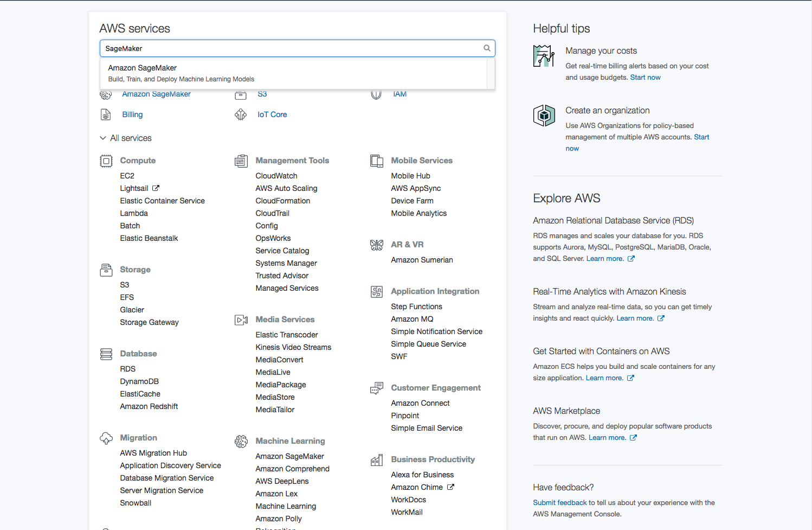Click the Mobile Services device icon
Screen dimensions: 812x530
(377, 161)
